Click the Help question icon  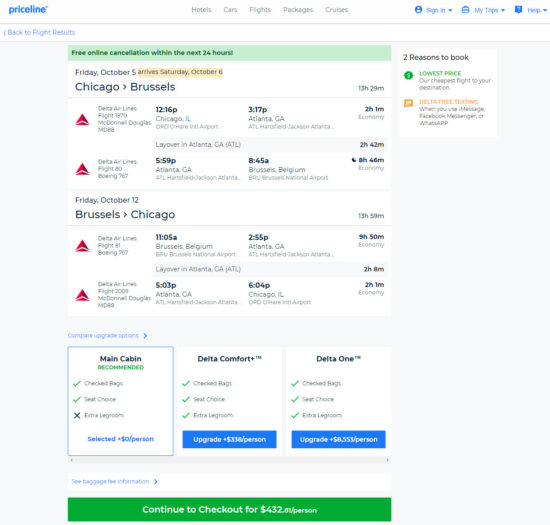(x=518, y=9)
